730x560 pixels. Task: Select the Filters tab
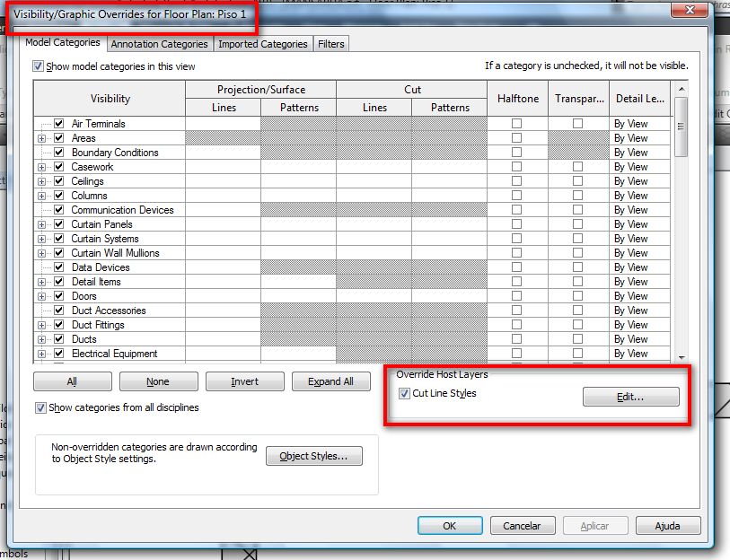tap(331, 44)
